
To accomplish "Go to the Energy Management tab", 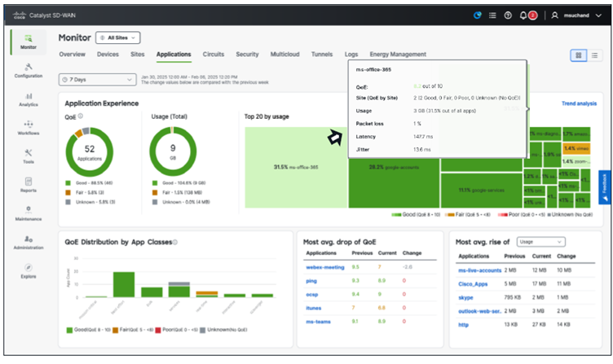I will click(398, 55).
